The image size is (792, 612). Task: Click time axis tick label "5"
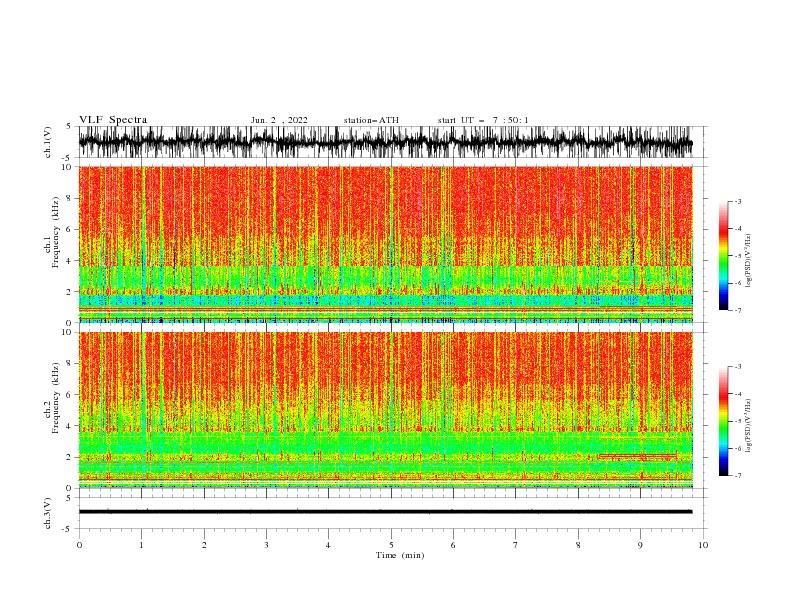[x=391, y=545]
